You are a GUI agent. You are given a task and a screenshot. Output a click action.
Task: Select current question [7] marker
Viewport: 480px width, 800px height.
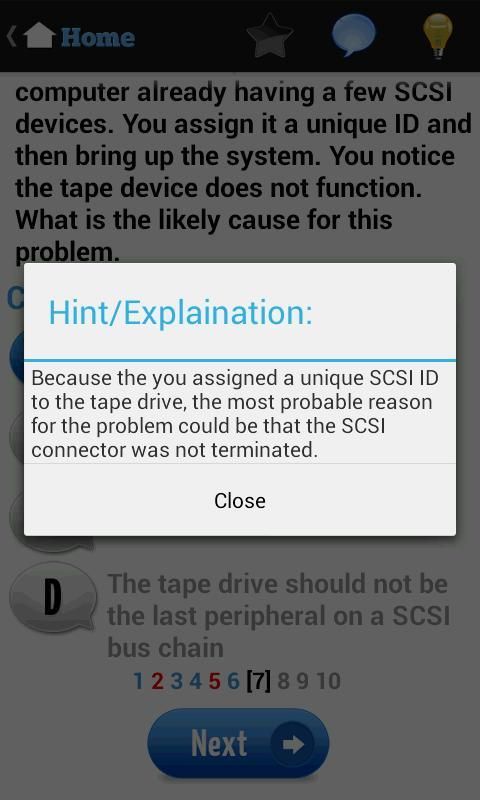[x=259, y=681]
